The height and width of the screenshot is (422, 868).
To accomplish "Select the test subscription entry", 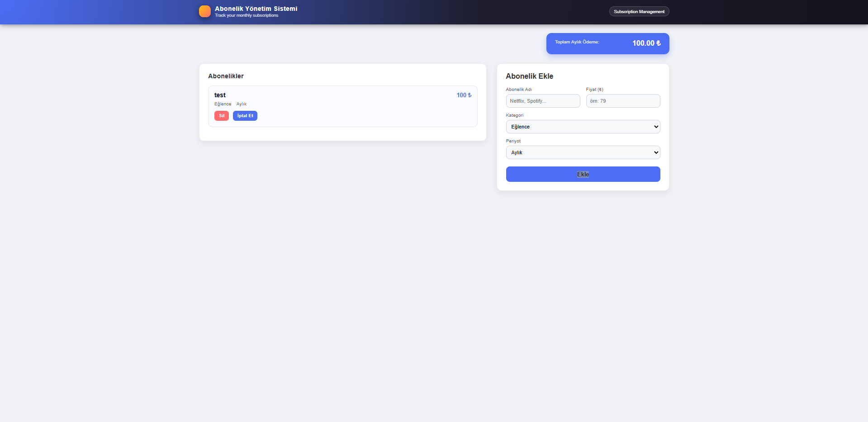I will pyautogui.click(x=342, y=106).
